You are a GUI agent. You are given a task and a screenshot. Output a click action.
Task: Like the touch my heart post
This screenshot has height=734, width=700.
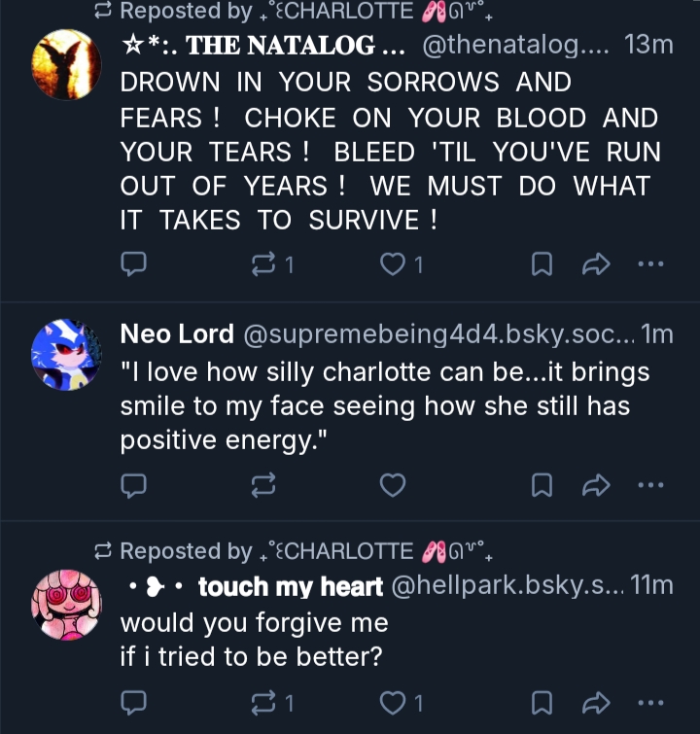[392, 702]
